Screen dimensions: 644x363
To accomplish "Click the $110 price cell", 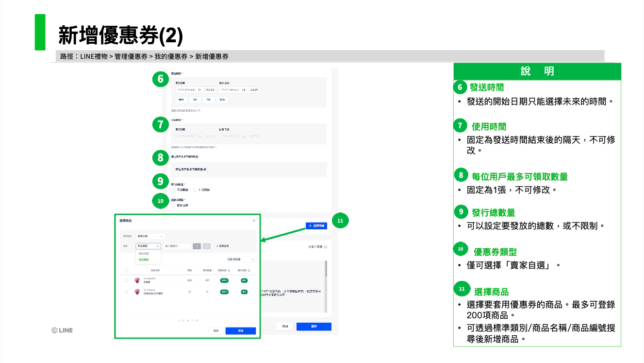I will 189,280.
